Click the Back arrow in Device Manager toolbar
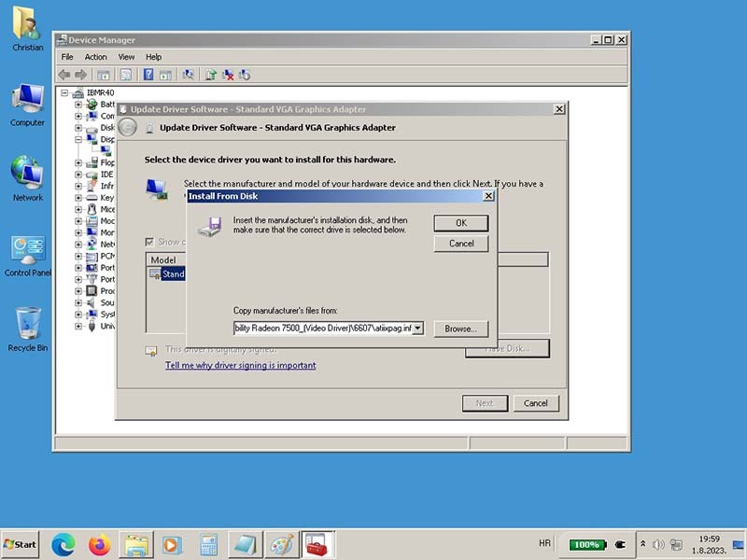This screenshot has width=747, height=560. [x=64, y=75]
